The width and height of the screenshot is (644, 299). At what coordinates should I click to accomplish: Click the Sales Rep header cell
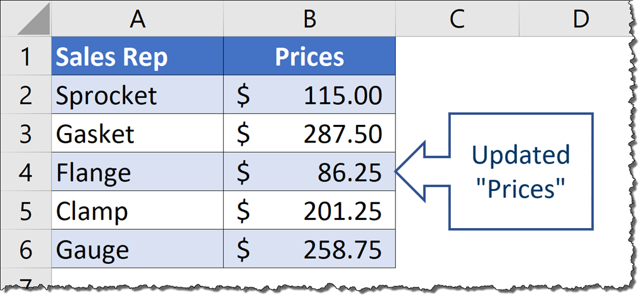[x=137, y=57]
